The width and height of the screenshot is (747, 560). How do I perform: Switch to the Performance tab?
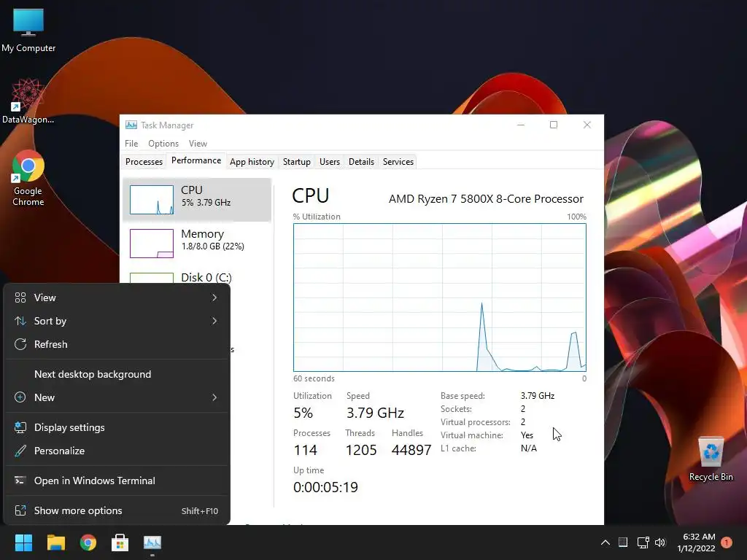pos(196,160)
